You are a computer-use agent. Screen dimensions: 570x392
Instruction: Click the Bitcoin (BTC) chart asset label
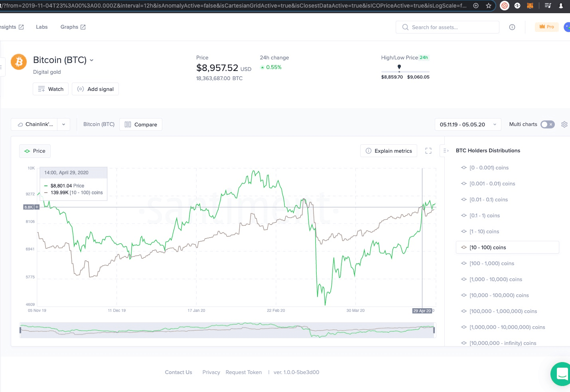(99, 124)
